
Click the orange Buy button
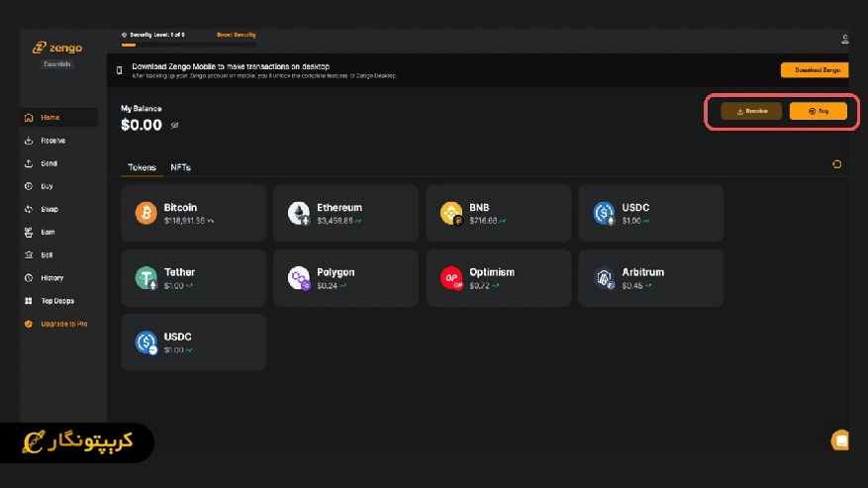819,111
